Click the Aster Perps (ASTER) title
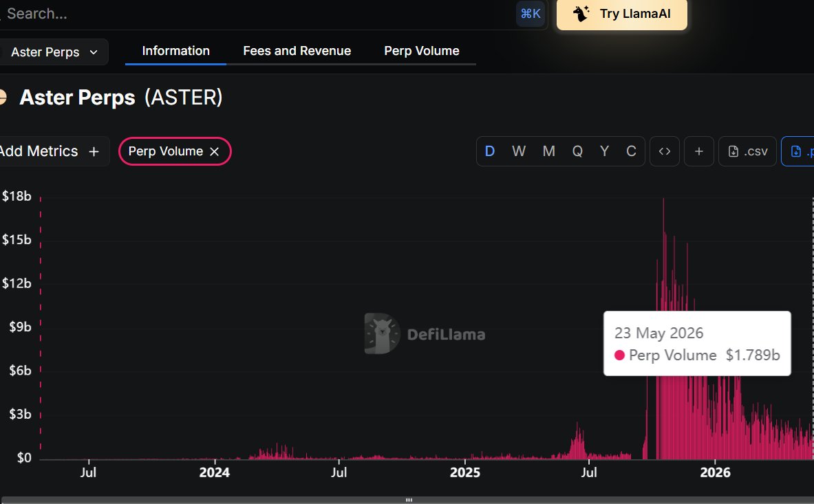814x504 pixels. [121, 98]
